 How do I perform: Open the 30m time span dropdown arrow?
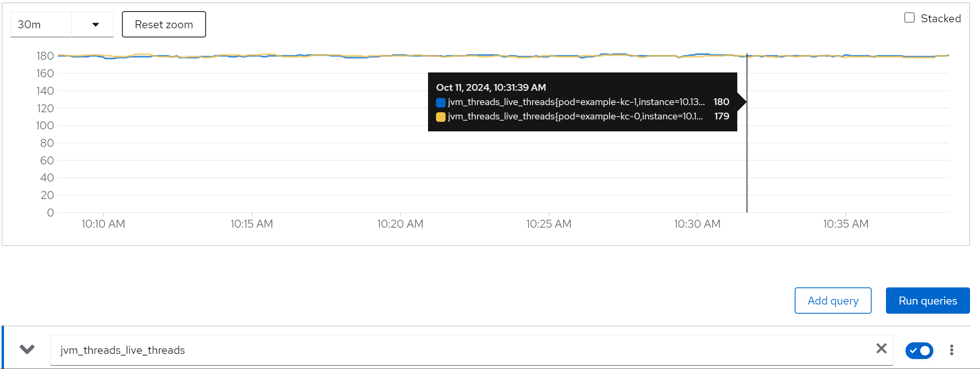pyautogui.click(x=95, y=25)
